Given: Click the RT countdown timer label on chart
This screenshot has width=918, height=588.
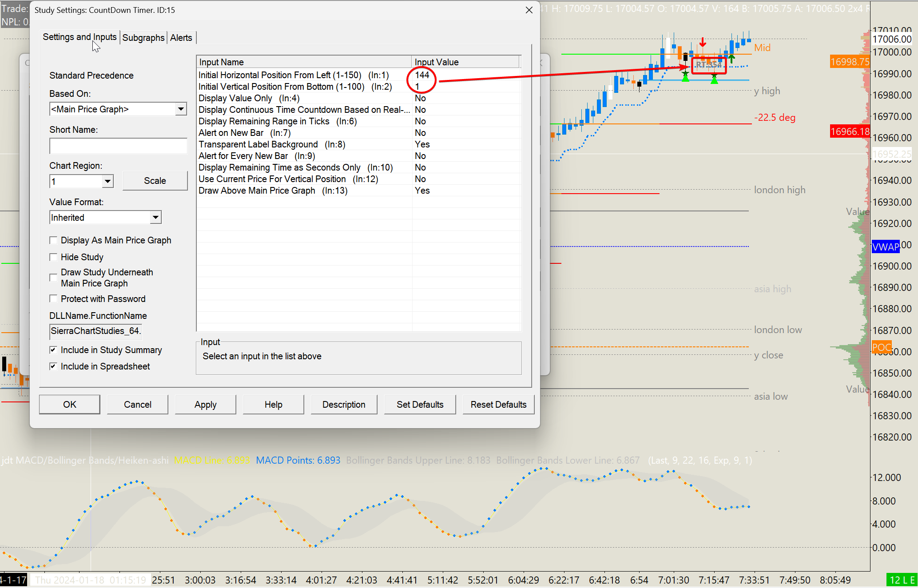Looking at the screenshot, I should pyautogui.click(x=709, y=65).
